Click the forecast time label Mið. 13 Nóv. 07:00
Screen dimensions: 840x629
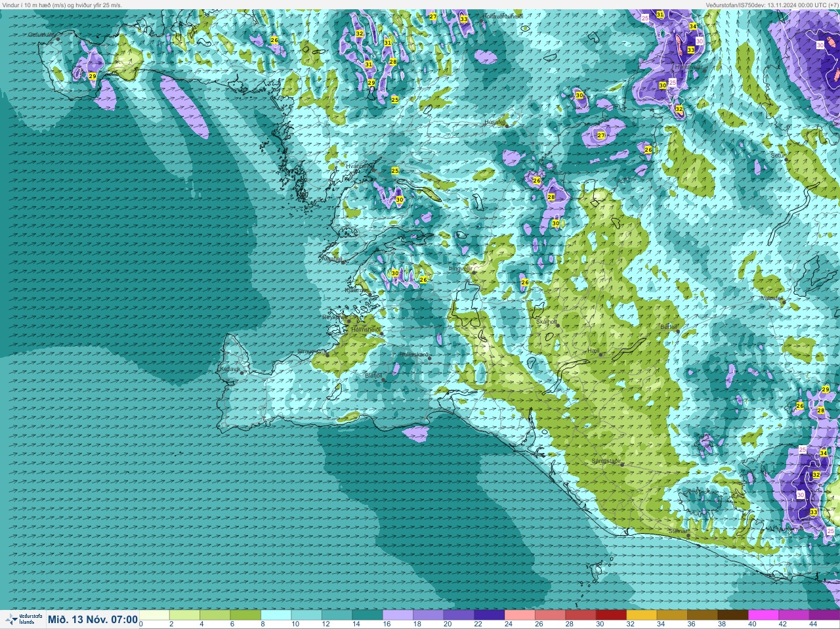[93, 620]
